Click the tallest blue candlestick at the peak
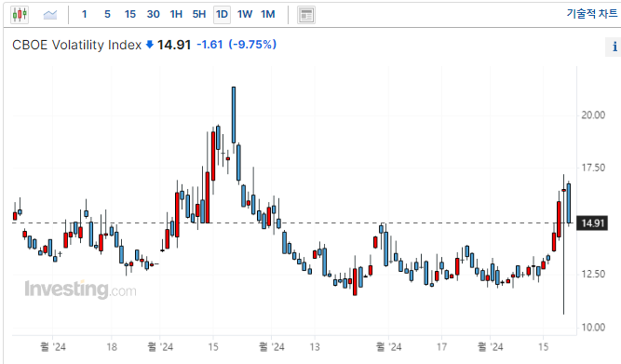The image size is (621, 364). pyautogui.click(x=234, y=115)
